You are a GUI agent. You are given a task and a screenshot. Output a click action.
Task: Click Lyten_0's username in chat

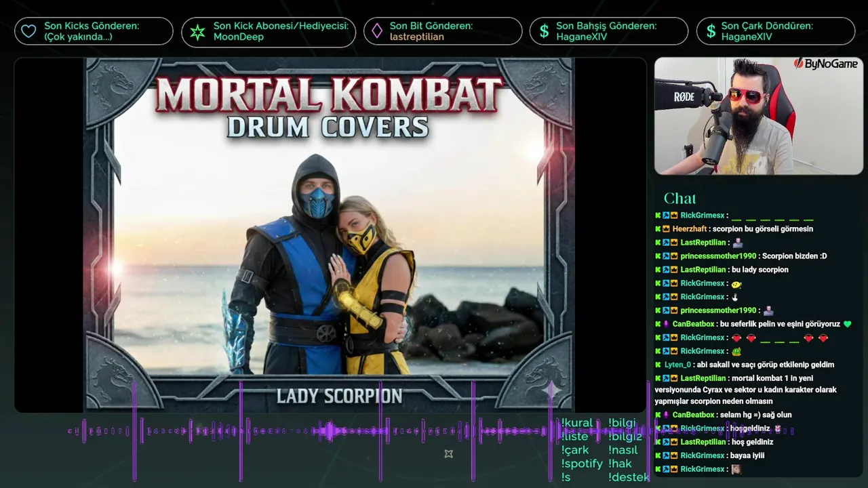pos(677,365)
